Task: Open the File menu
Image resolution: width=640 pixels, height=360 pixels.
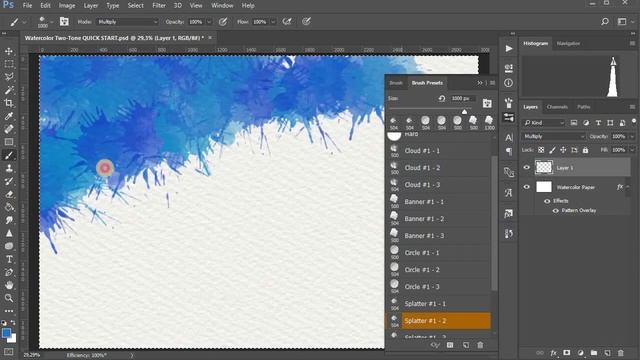Action: (x=27, y=6)
